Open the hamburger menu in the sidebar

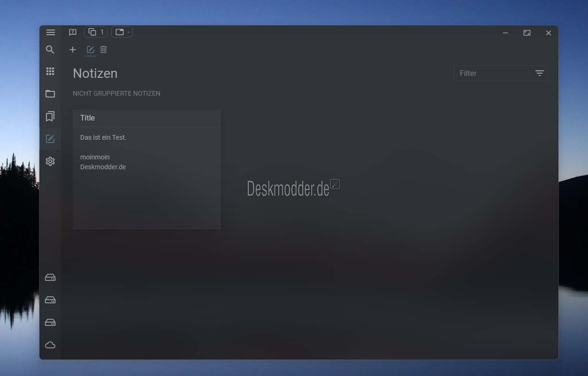point(51,32)
